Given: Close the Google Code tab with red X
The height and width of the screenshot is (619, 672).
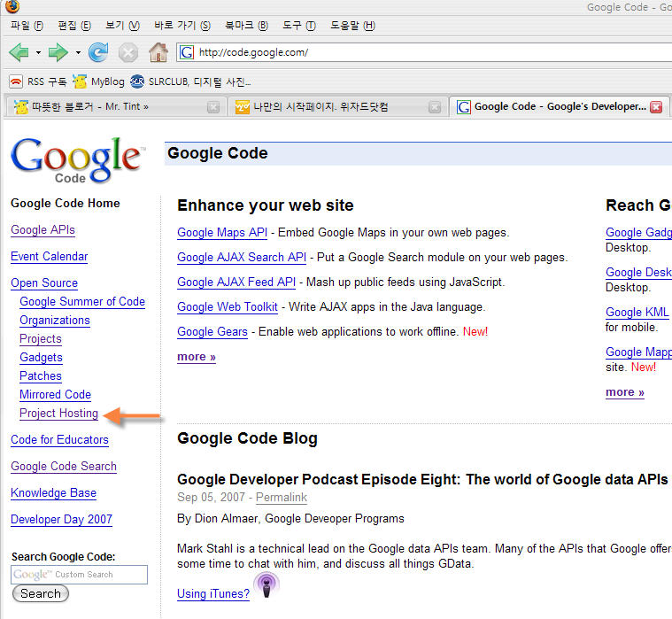Looking at the screenshot, I should coord(656,107).
